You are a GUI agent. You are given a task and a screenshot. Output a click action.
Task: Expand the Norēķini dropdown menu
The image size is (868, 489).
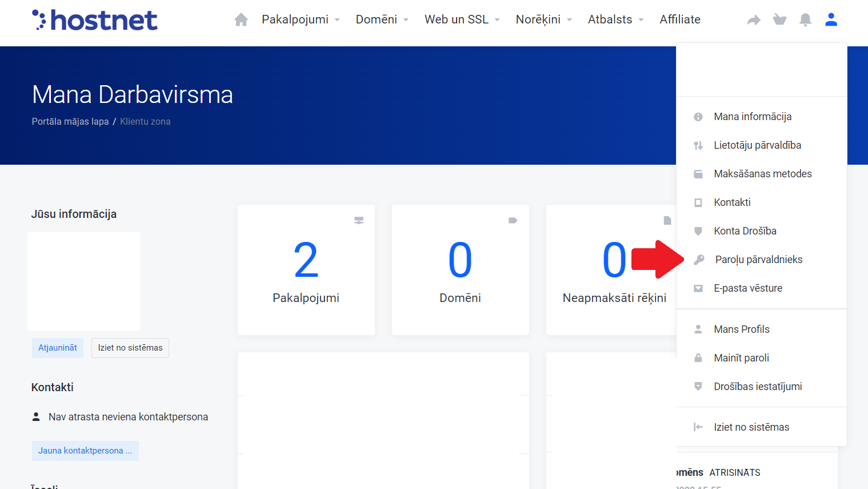(543, 19)
